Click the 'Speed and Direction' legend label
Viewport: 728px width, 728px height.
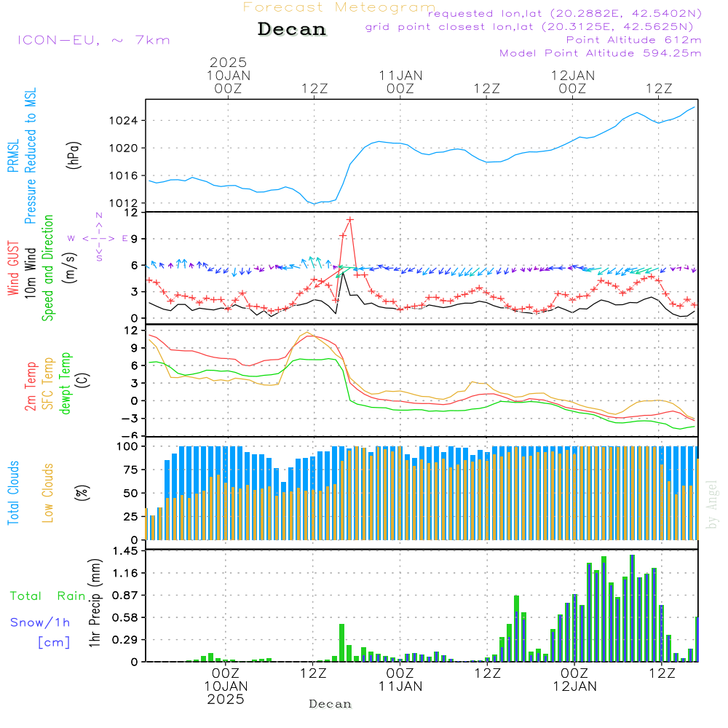(48, 268)
